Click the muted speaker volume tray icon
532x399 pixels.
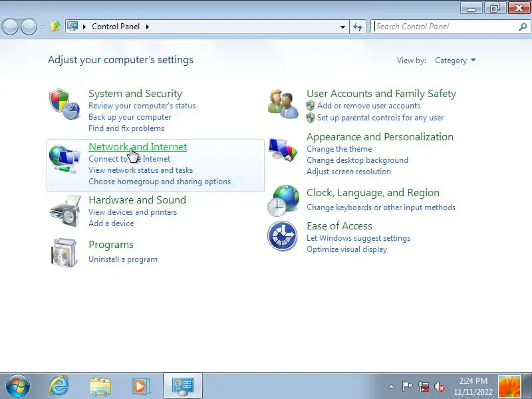point(440,386)
